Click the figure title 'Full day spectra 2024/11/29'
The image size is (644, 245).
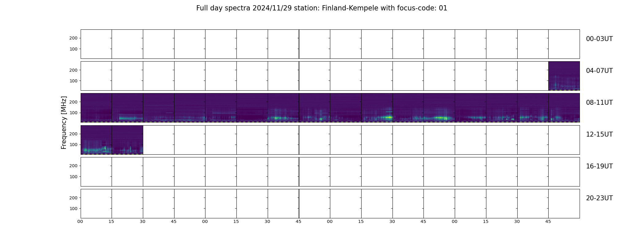pyautogui.click(x=244, y=8)
